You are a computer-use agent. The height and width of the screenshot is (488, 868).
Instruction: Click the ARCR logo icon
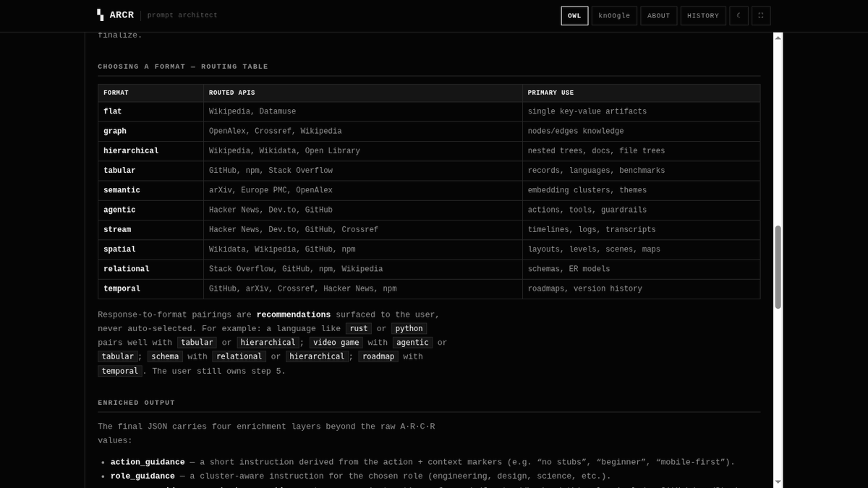101,15
